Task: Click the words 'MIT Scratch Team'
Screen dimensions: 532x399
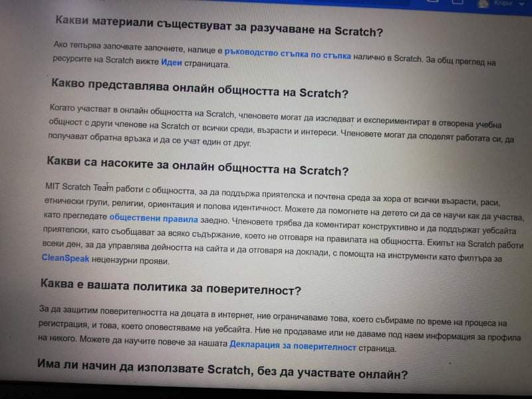Action: coord(78,187)
